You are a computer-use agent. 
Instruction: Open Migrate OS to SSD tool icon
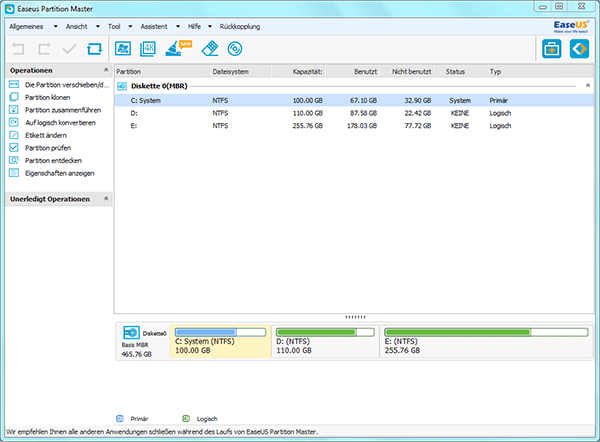tap(123, 49)
